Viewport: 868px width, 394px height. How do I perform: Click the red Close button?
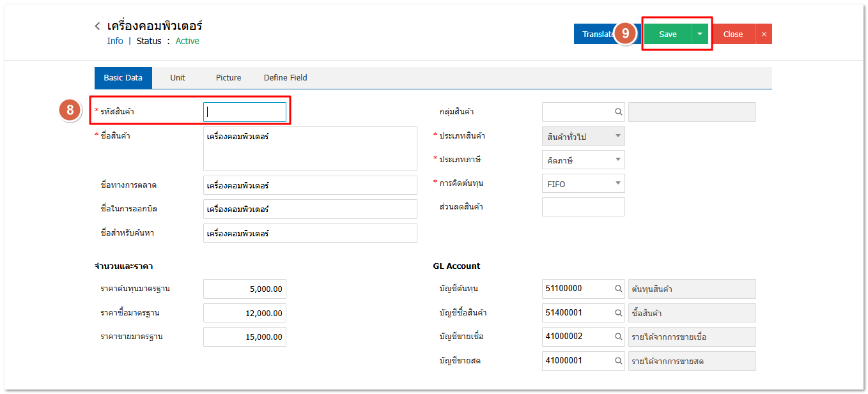pyautogui.click(x=732, y=34)
